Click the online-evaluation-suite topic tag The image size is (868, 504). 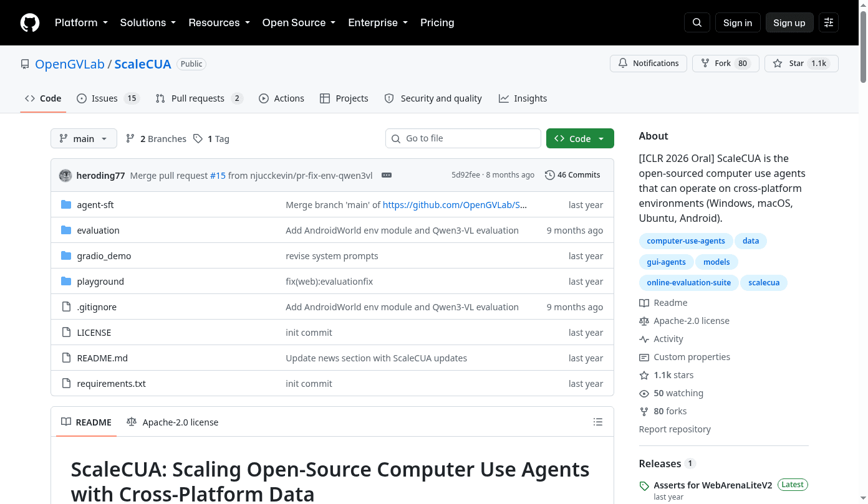pyautogui.click(x=689, y=282)
